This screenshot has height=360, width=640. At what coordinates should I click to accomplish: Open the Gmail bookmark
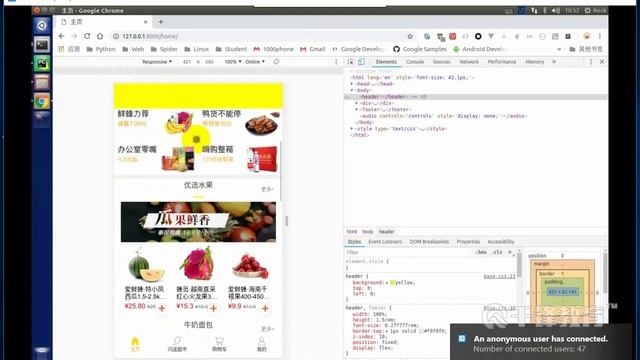pyautogui.click(x=313, y=49)
